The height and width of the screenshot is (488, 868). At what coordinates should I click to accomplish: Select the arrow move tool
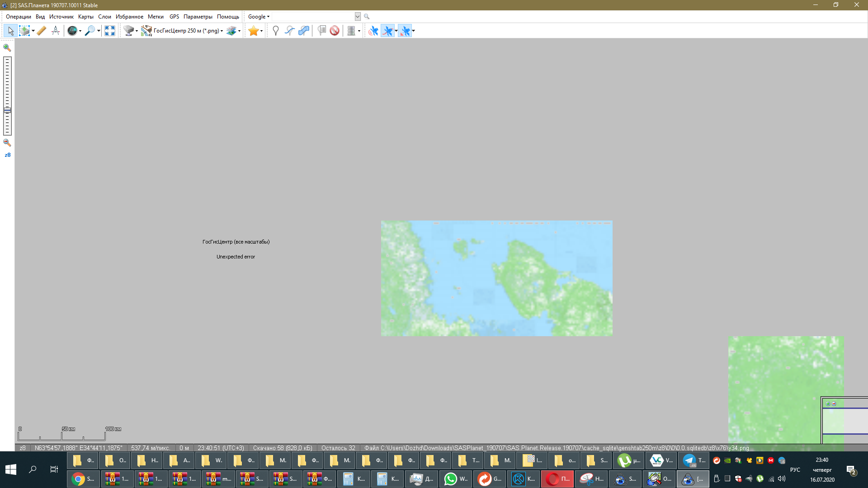tap(10, 31)
